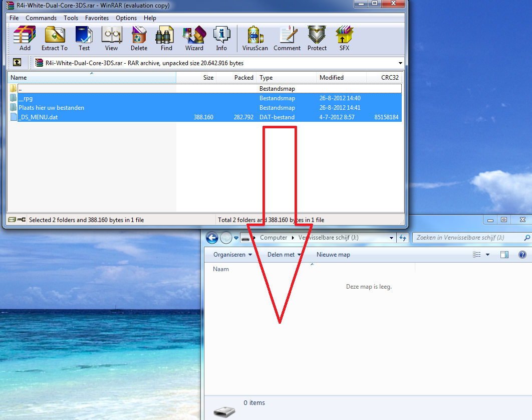Click the View file icon in WinRAR
This screenshot has width=532, height=420.
coord(111,39)
